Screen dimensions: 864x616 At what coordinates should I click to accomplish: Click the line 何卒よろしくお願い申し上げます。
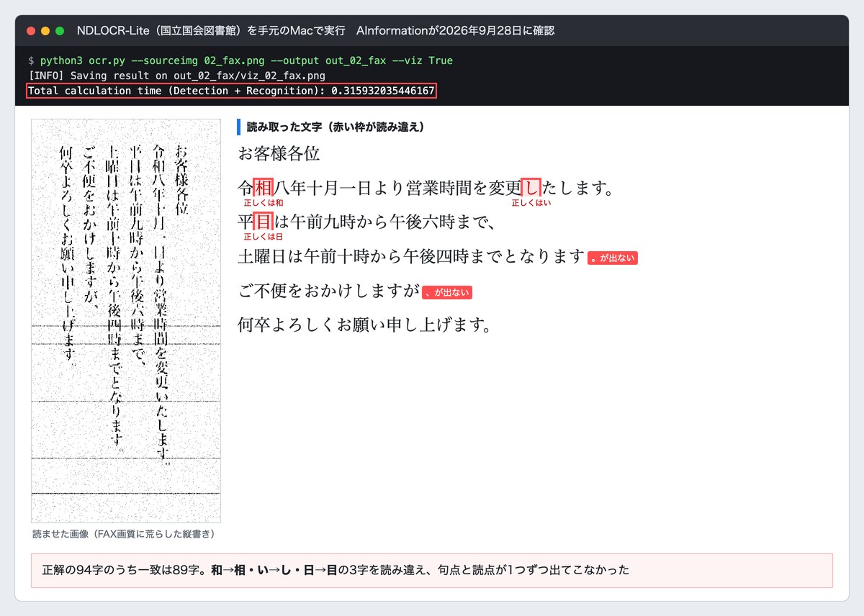coord(364,325)
